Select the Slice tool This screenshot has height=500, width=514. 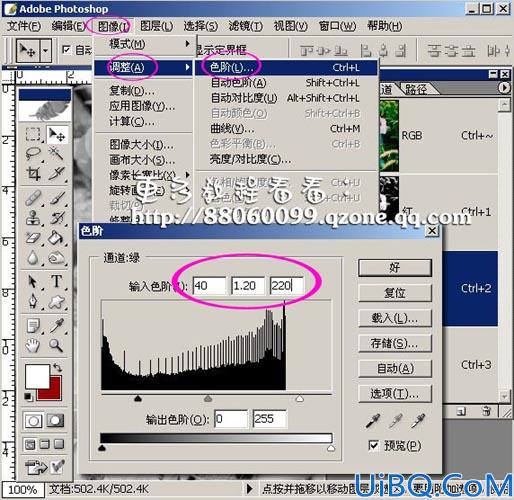pos(56,173)
